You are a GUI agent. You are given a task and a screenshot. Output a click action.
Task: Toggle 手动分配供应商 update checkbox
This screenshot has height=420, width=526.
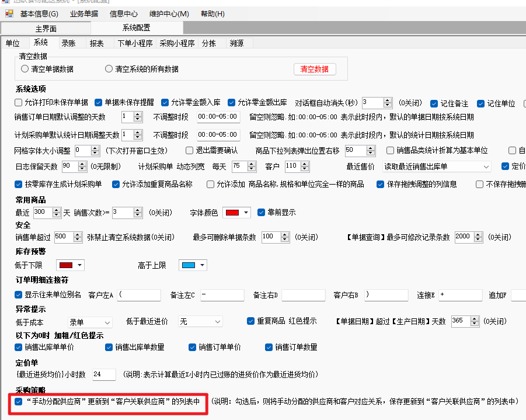pos(19,401)
